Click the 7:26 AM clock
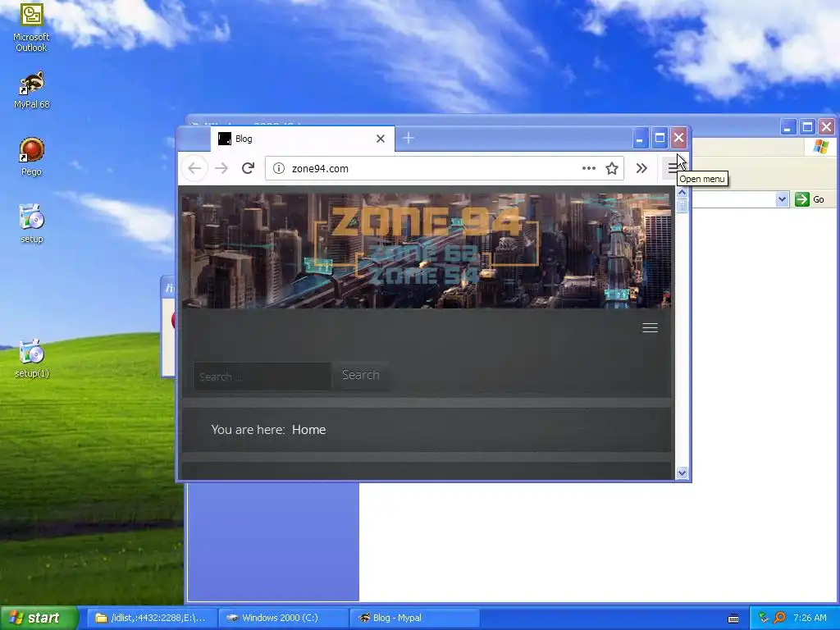840x630 pixels. pos(810,618)
